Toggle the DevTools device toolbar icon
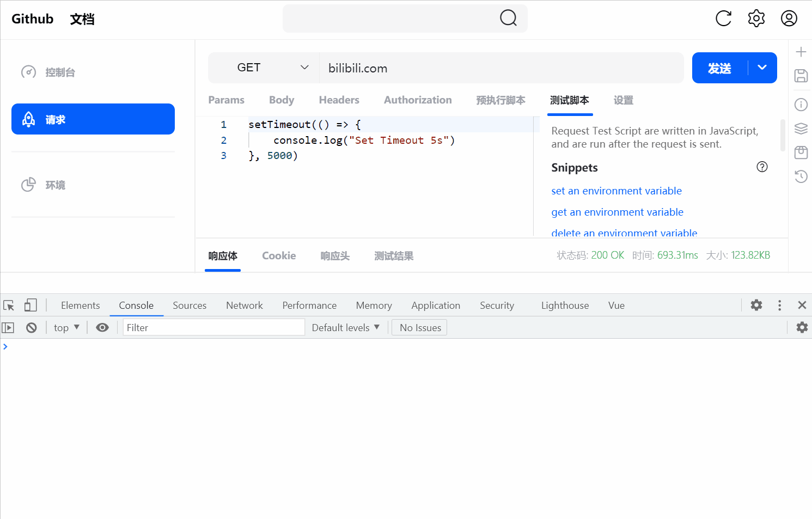This screenshot has height=519, width=812. click(30, 305)
